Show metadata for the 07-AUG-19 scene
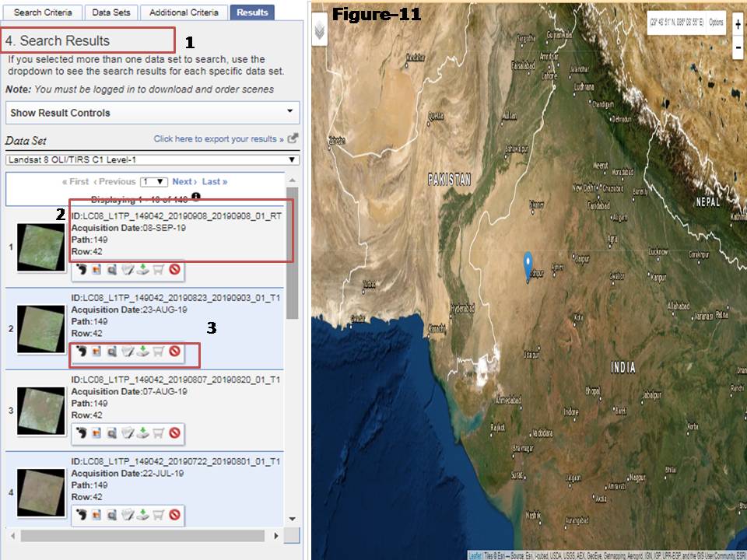The height and width of the screenshot is (560, 747). [x=127, y=433]
